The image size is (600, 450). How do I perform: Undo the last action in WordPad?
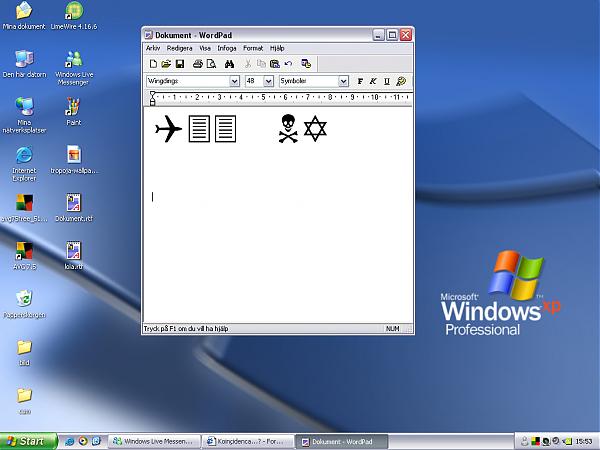pyautogui.click(x=288, y=64)
